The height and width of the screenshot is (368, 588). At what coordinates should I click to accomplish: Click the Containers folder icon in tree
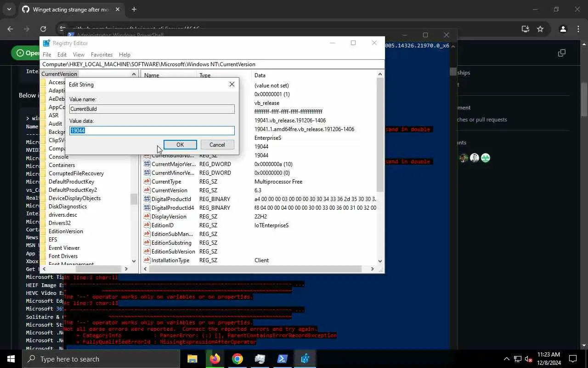click(x=43, y=165)
